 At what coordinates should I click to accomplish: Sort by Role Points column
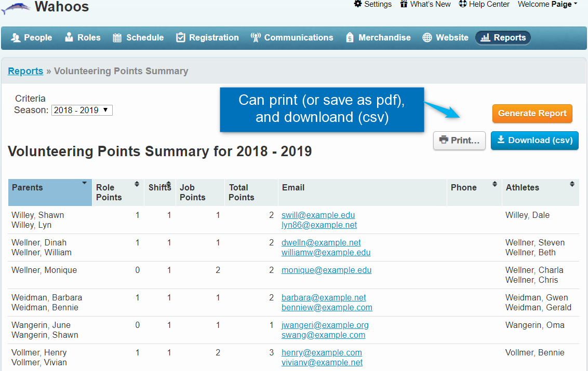pyautogui.click(x=137, y=184)
